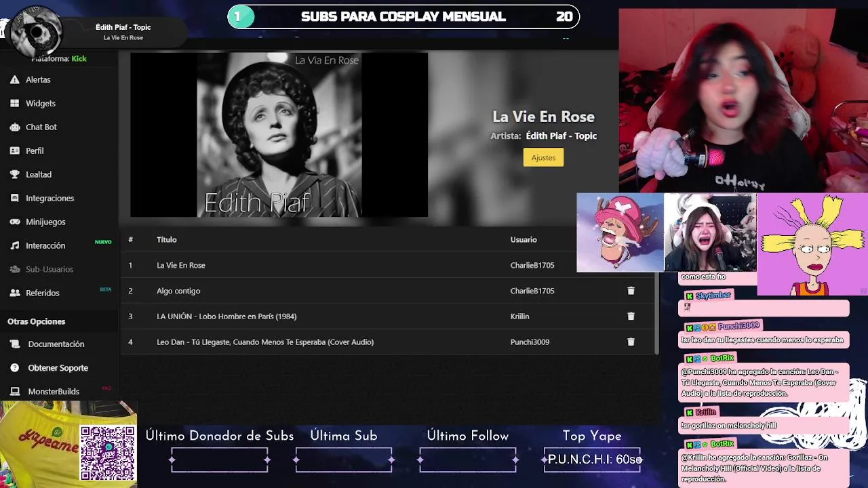Click CharlieB1705 in the Algo contigo row

coord(532,291)
